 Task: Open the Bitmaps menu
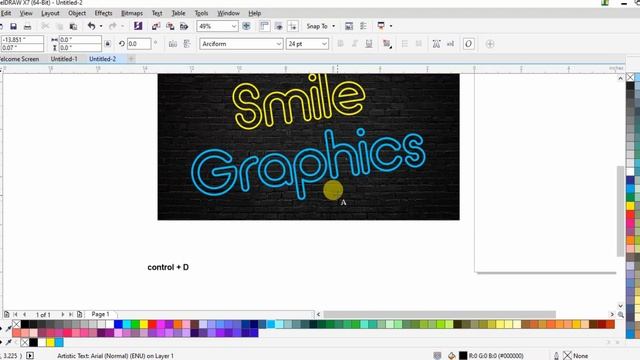(132, 13)
